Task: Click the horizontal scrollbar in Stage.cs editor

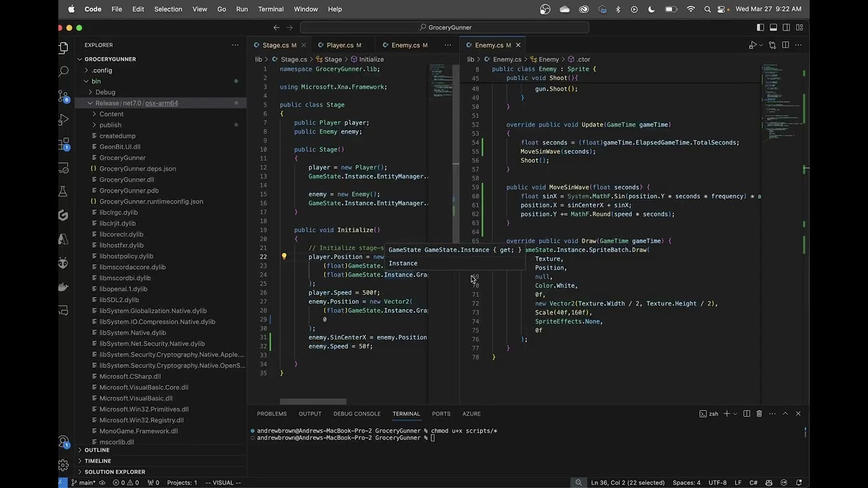Action: (313, 401)
